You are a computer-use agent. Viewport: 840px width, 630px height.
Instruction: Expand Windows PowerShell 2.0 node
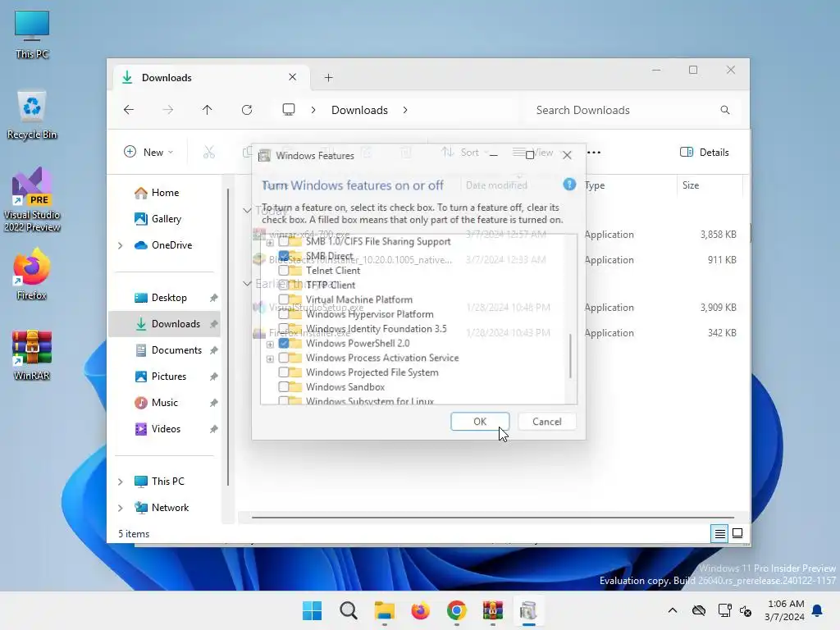click(x=270, y=344)
